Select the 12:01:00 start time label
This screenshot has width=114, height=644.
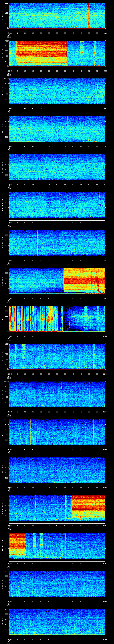[9, 33]
